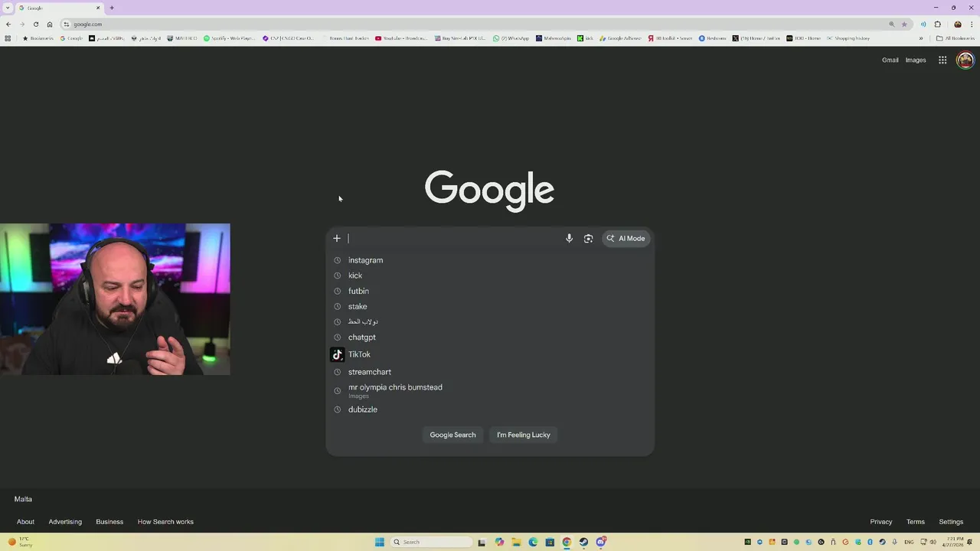This screenshot has height=551, width=980.
Task: Open the Business footer link
Action: coord(109,522)
